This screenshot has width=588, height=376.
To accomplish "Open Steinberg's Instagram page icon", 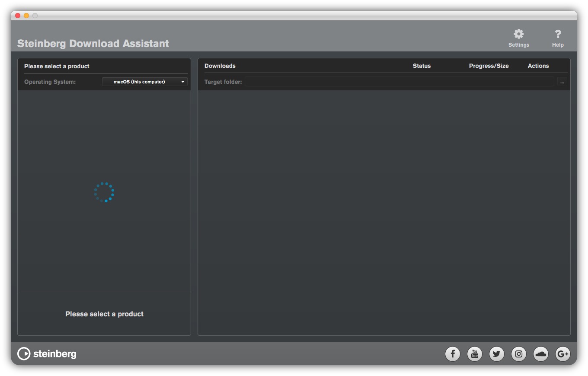I will coord(519,354).
